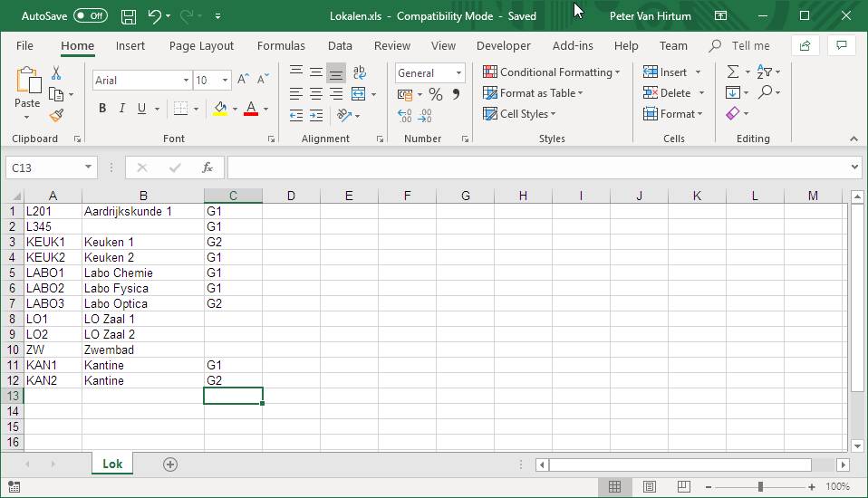Image resolution: width=868 pixels, height=498 pixels.
Task: Toggle bottom align button
Action: click(x=336, y=72)
